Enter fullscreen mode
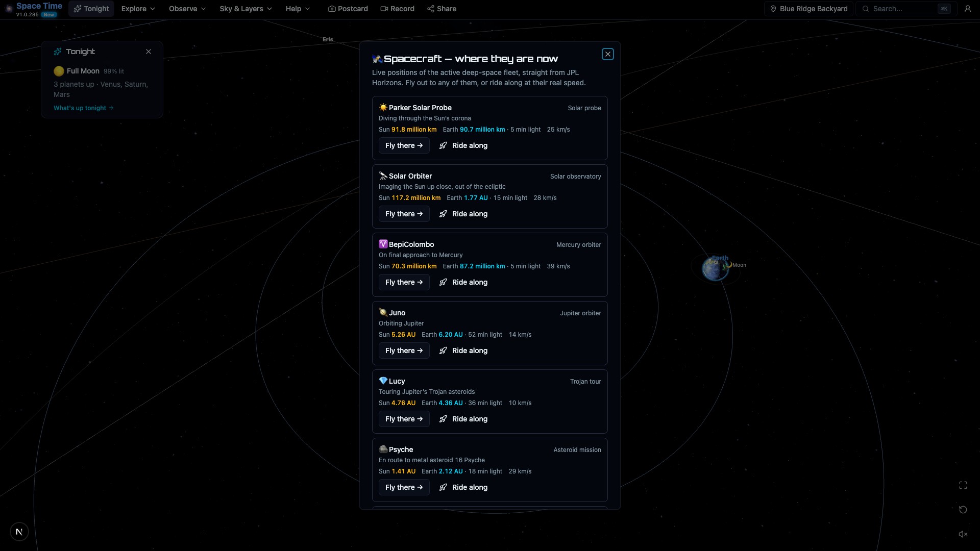The width and height of the screenshot is (980, 551). (x=963, y=485)
